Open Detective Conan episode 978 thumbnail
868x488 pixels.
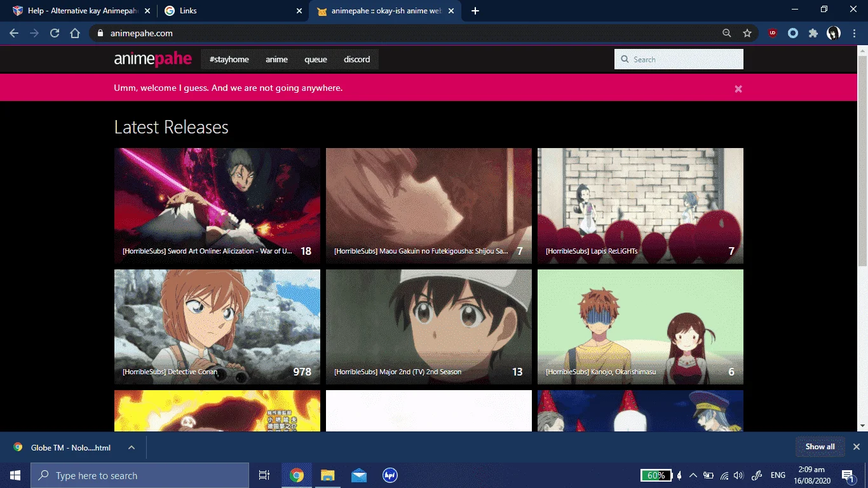click(217, 327)
